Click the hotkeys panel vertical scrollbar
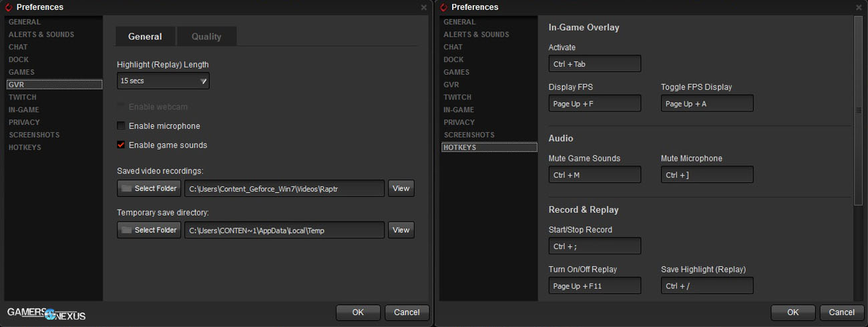The height and width of the screenshot is (327, 868). tap(859, 110)
